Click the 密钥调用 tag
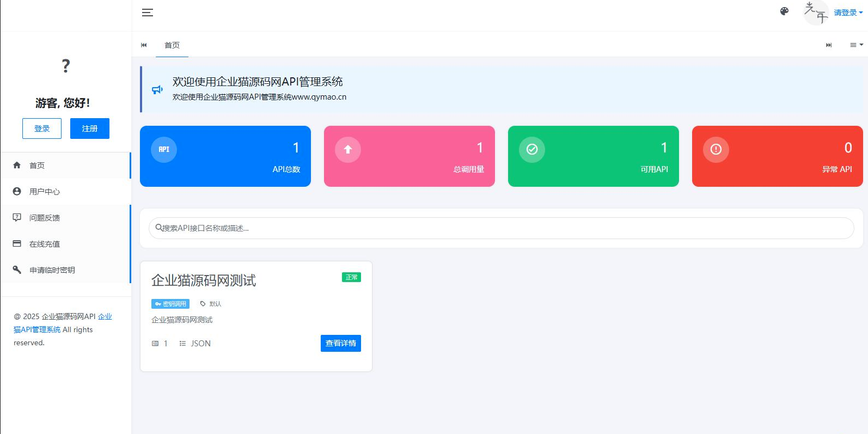 point(170,304)
